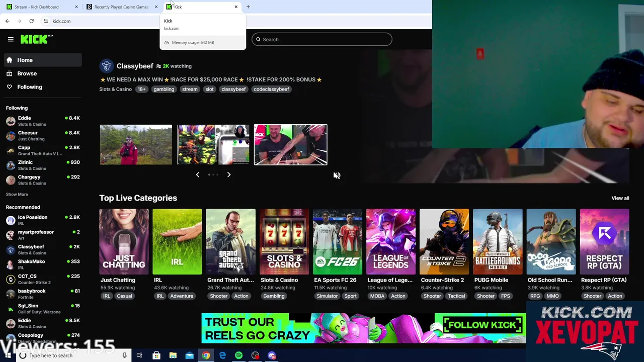Open Following in the sidebar

click(43, 87)
